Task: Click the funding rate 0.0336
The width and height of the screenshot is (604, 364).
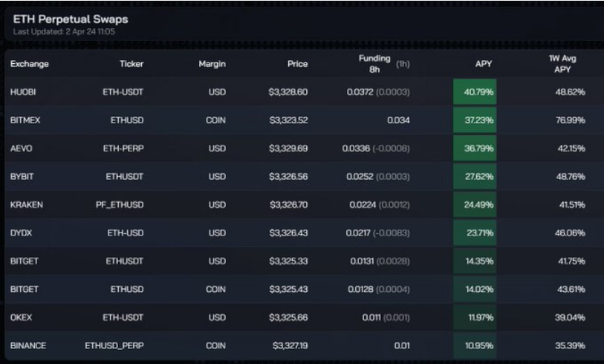Action: coord(356,149)
